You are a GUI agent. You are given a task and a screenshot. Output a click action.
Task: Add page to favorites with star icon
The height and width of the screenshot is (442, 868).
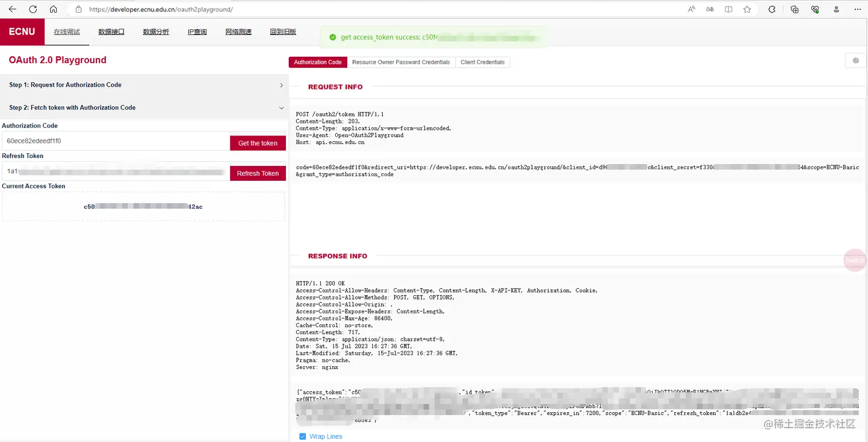coord(747,9)
